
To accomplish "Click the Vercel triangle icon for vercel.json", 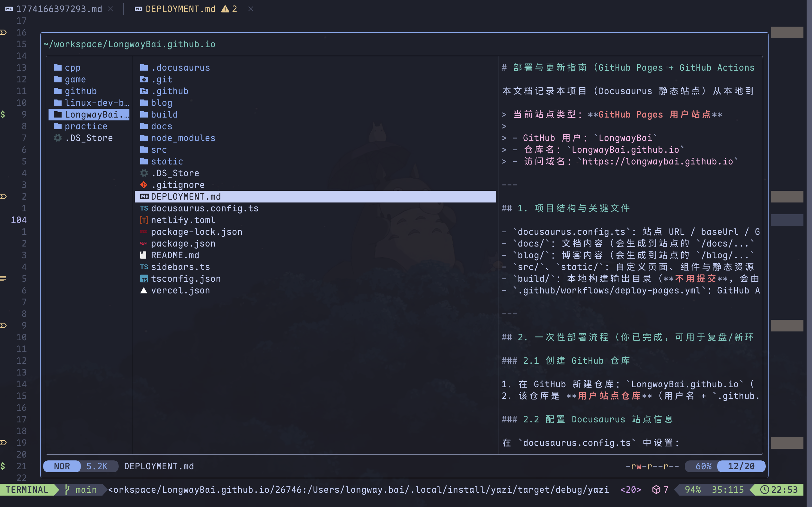I will click(x=144, y=290).
